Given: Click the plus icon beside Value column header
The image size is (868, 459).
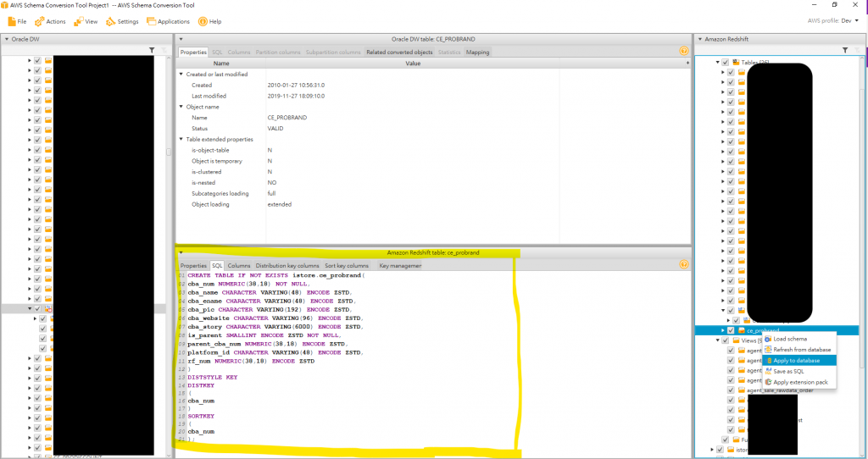Looking at the screenshot, I should (x=687, y=63).
